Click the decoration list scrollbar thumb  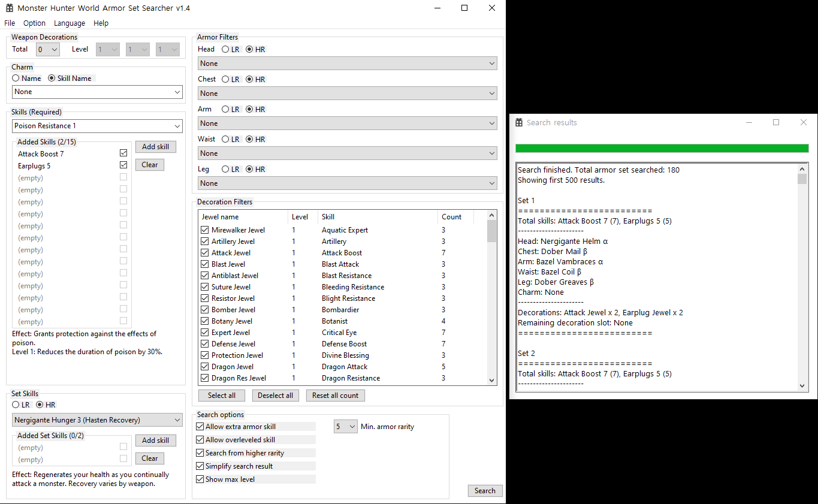492,231
